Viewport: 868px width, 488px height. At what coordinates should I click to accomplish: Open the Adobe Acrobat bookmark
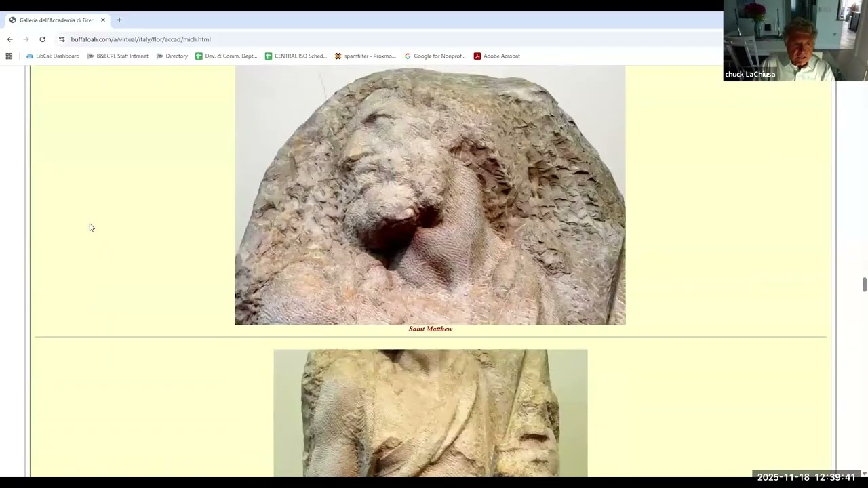pos(497,56)
